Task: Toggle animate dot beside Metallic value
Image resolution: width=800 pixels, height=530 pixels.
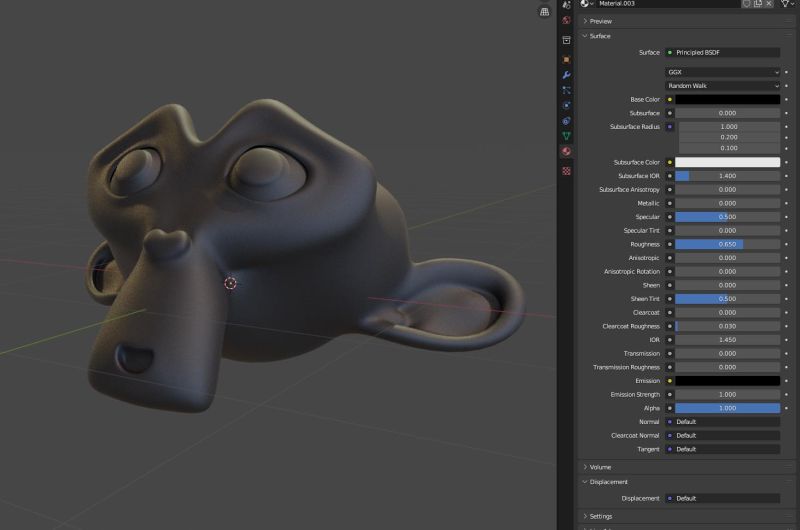Action: [x=786, y=203]
